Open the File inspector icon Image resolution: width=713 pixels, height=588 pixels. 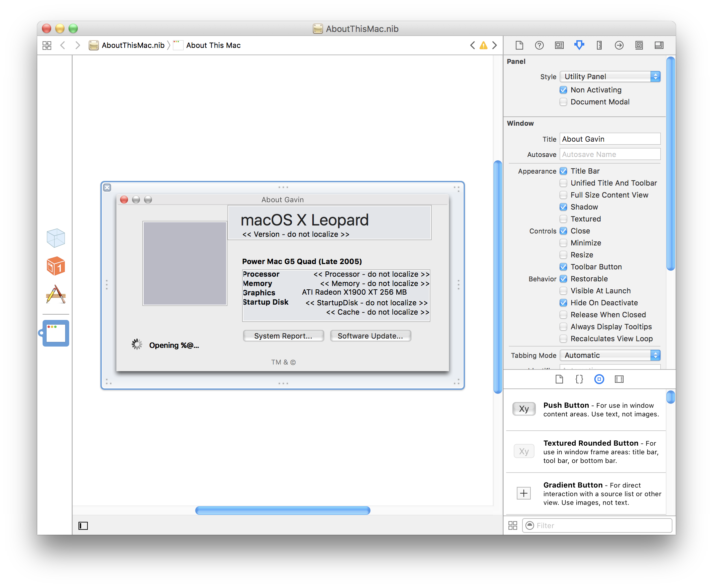click(x=519, y=45)
